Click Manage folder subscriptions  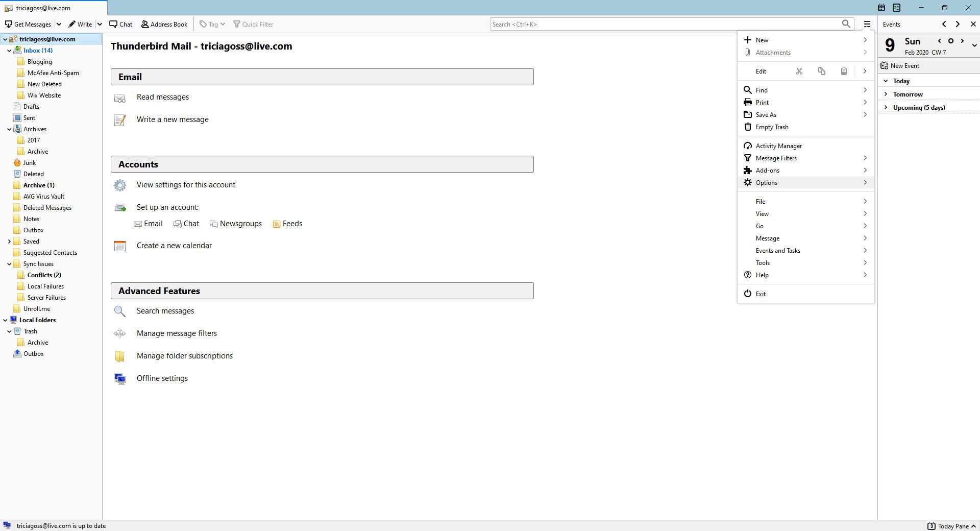pos(184,356)
